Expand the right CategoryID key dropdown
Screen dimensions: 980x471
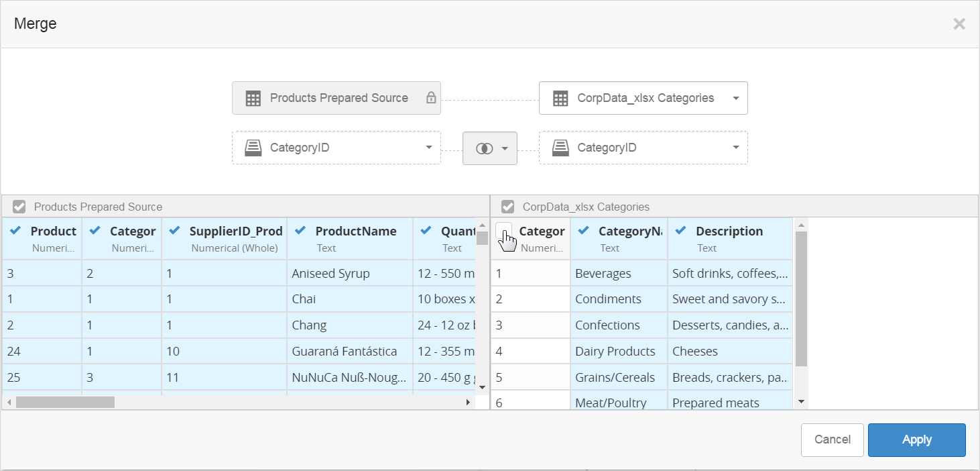pyautogui.click(x=735, y=148)
